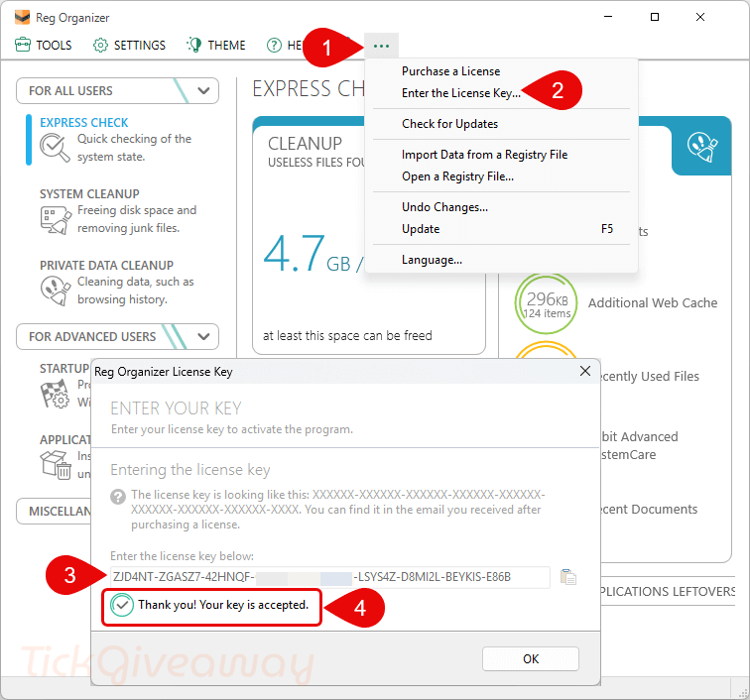Open the TOOLS menu
The width and height of the screenshot is (750, 700).
tap(43, 45)
